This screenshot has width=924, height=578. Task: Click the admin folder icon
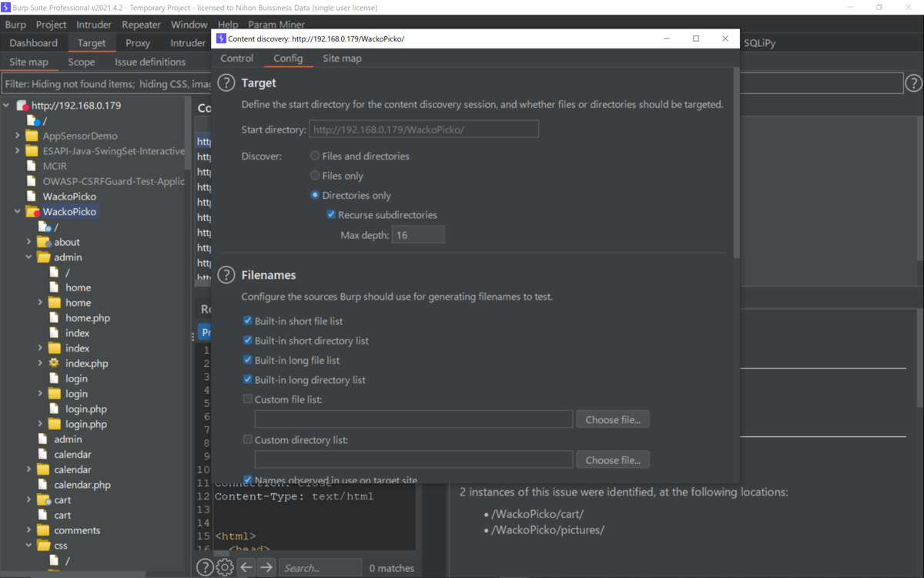coord(43,257)
